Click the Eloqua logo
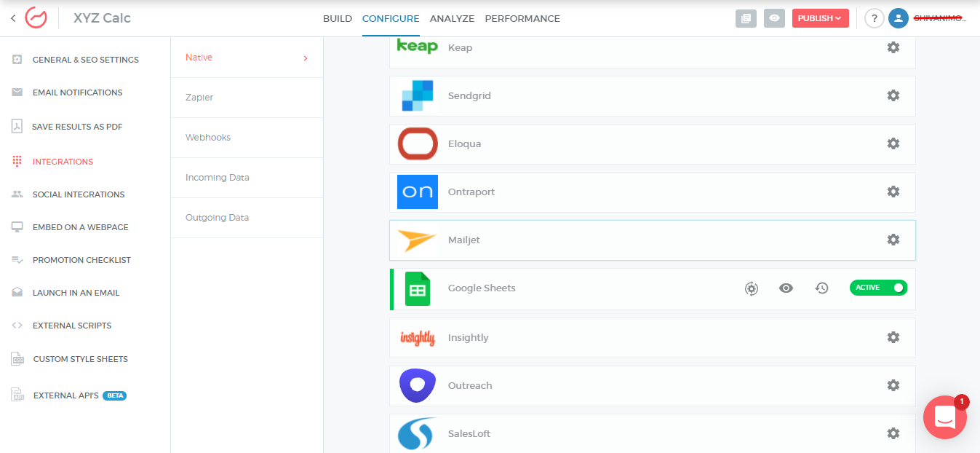 pyautogui.click(x=418, y=143)
